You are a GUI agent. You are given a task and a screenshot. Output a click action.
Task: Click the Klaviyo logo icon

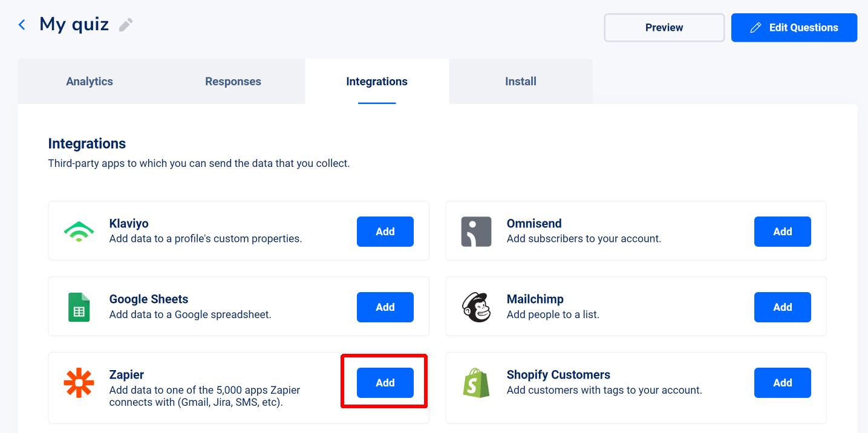(79, 232)
